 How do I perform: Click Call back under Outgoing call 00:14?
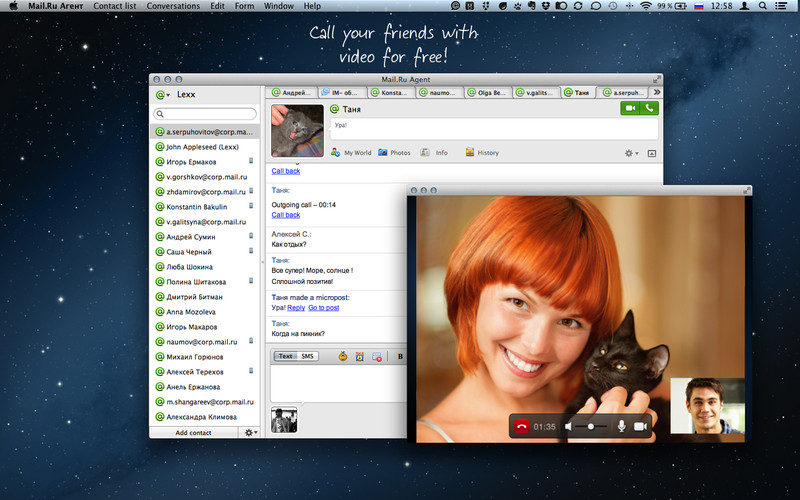[286, 215]
